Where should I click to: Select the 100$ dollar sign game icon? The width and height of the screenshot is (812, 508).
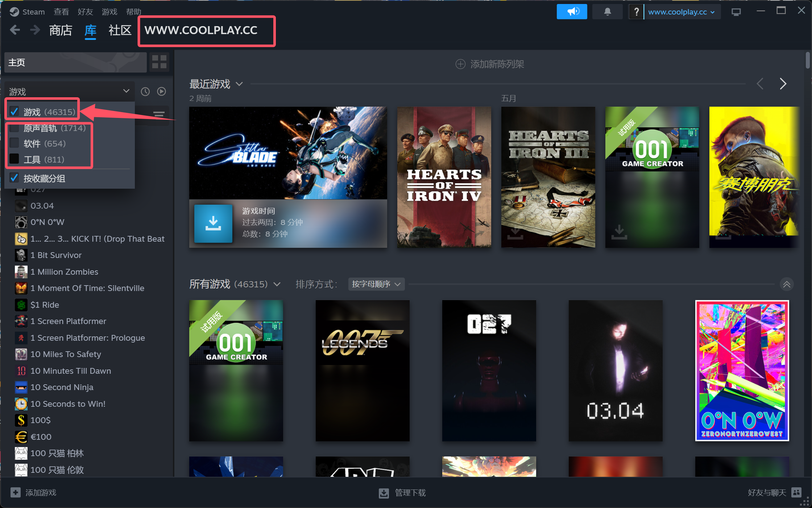pyautogui.click(x=21, y=420)
